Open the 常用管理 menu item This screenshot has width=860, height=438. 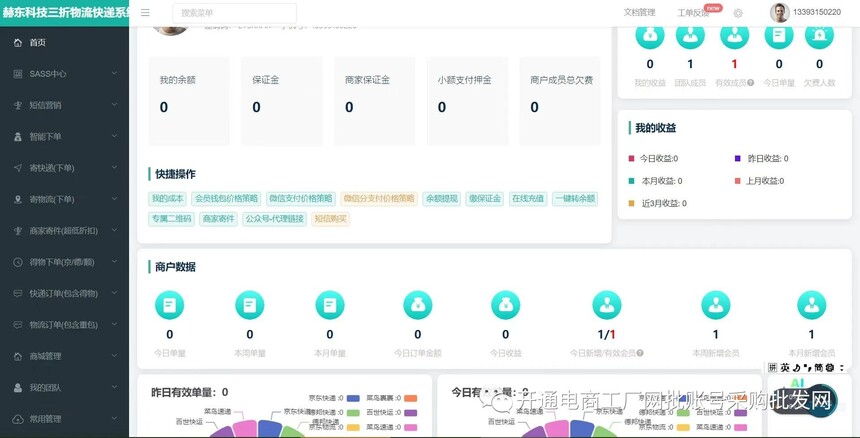[64, 419]
